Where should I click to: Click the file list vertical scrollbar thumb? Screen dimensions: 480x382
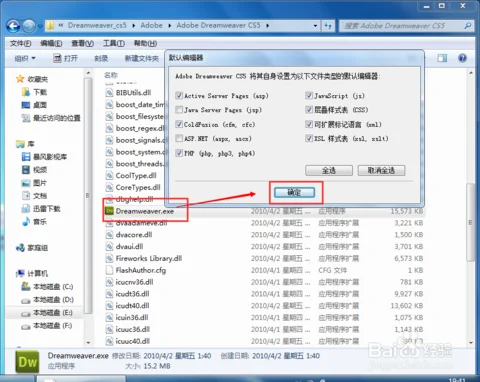pyautogui.click(x=470, y=222)
